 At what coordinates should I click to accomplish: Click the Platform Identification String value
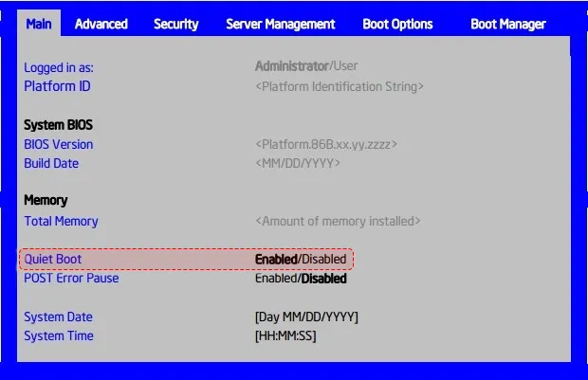(x=340, y=87)
